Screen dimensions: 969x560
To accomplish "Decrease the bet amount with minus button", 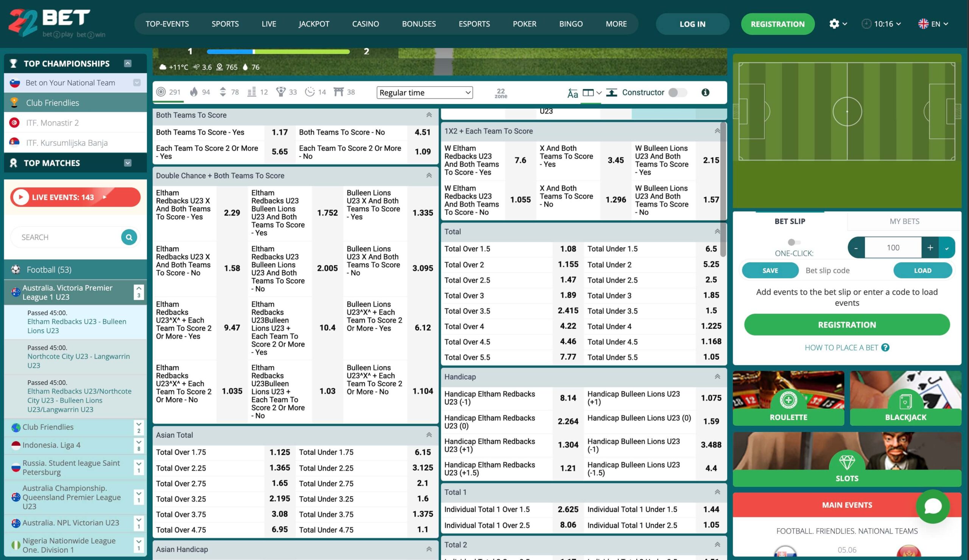I will pos(856,247).
